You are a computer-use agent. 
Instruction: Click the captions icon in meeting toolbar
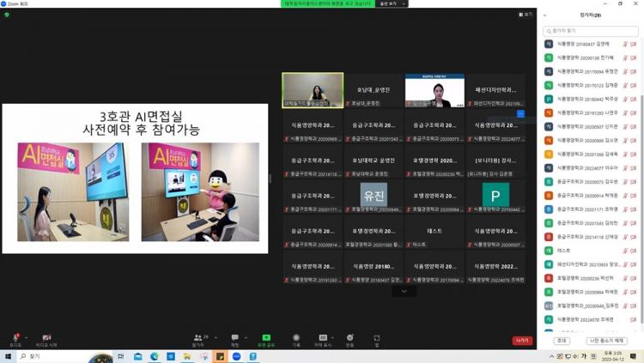tap(323, 338)
